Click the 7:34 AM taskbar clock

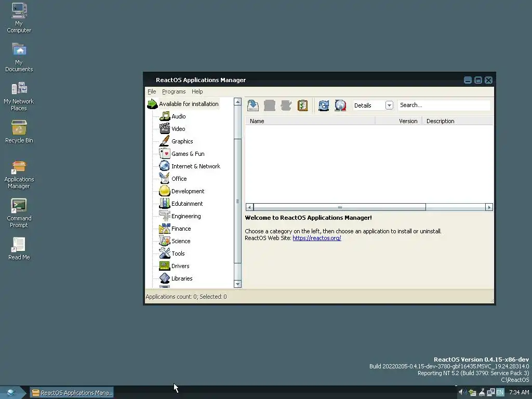[x=519, y=393]
